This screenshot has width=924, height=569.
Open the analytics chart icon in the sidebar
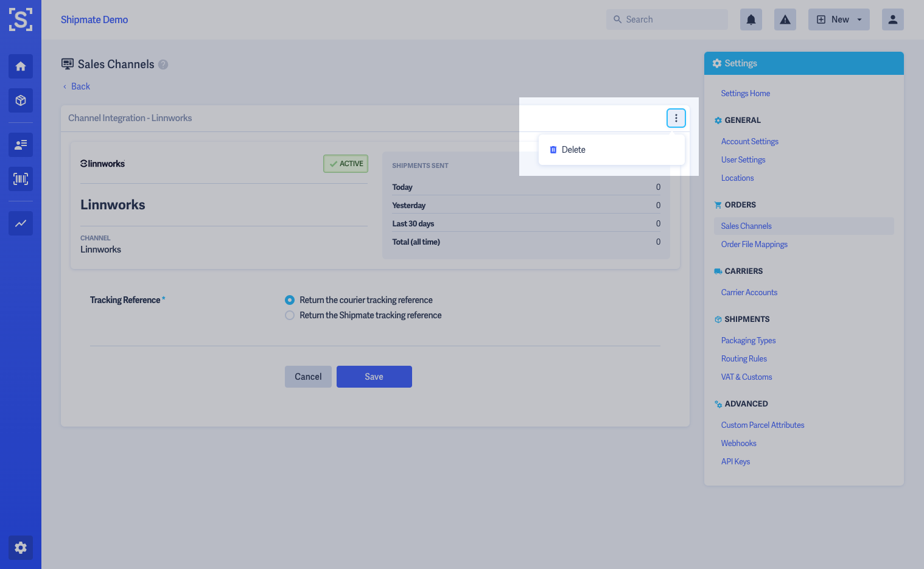[x=21, y=223]
